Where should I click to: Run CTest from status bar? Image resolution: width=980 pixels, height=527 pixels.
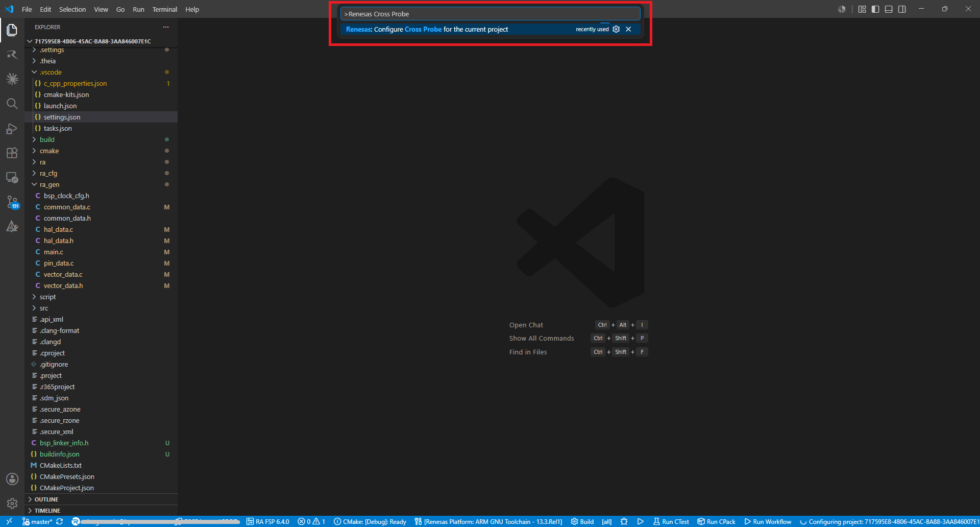click(x=671, y=521)
